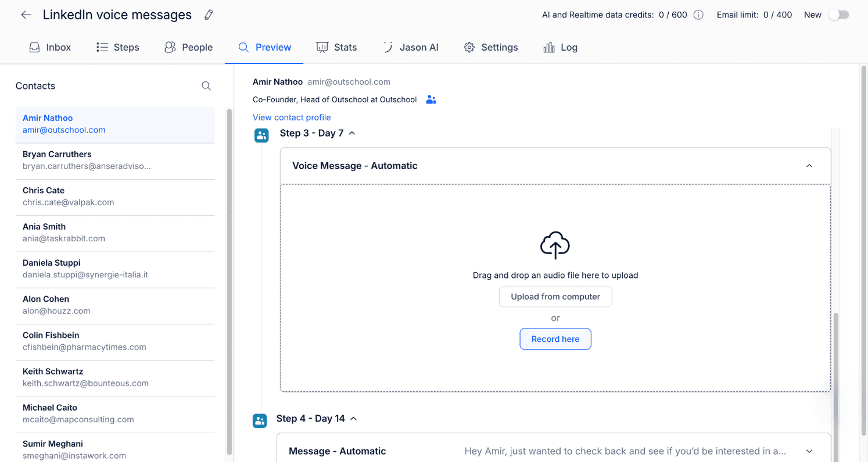Collapse Step 3 - Day 7 section
The height and width of the screenshot is (471, 868).
pyautogui.click(x=351, y=133)
